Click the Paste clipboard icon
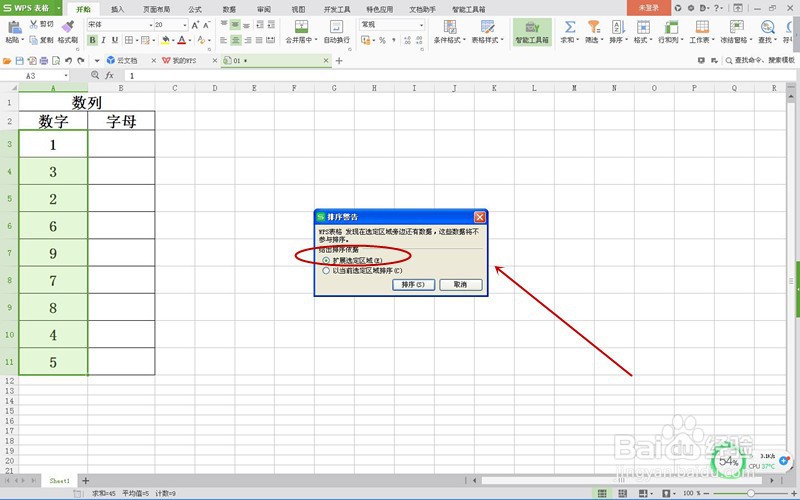This screenshot has width=800, height=500. pyautogui.click(x=14, y=28)
